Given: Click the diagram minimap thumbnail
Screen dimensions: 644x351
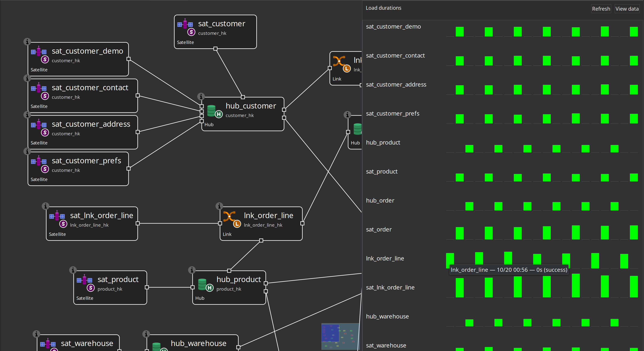Looking at the screenshot, I should 340,337.
